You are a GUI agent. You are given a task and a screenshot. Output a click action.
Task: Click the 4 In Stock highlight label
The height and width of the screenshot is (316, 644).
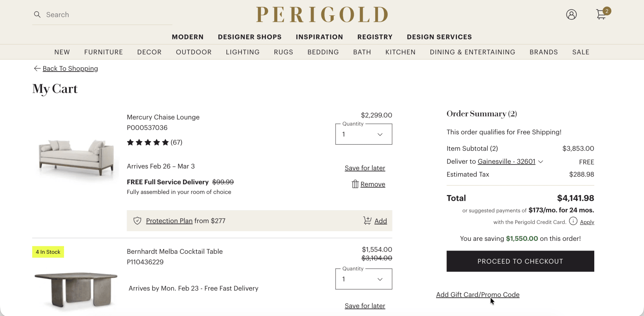coord(48,252)
